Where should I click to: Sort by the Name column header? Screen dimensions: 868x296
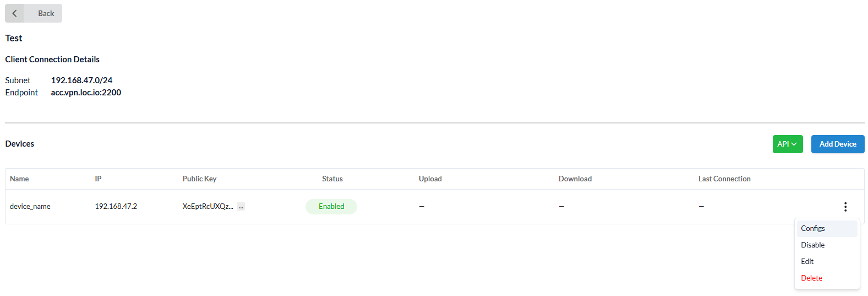19,179
